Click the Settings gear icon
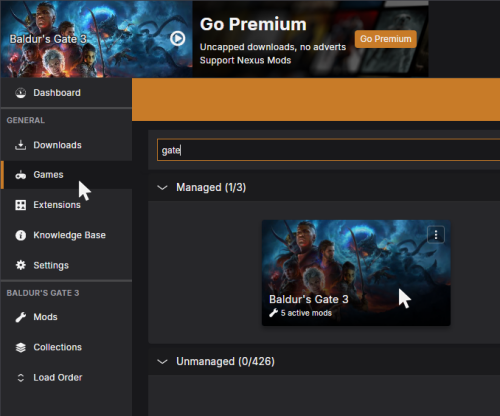This screenshot has height=416, width=500. click(21, 265)
